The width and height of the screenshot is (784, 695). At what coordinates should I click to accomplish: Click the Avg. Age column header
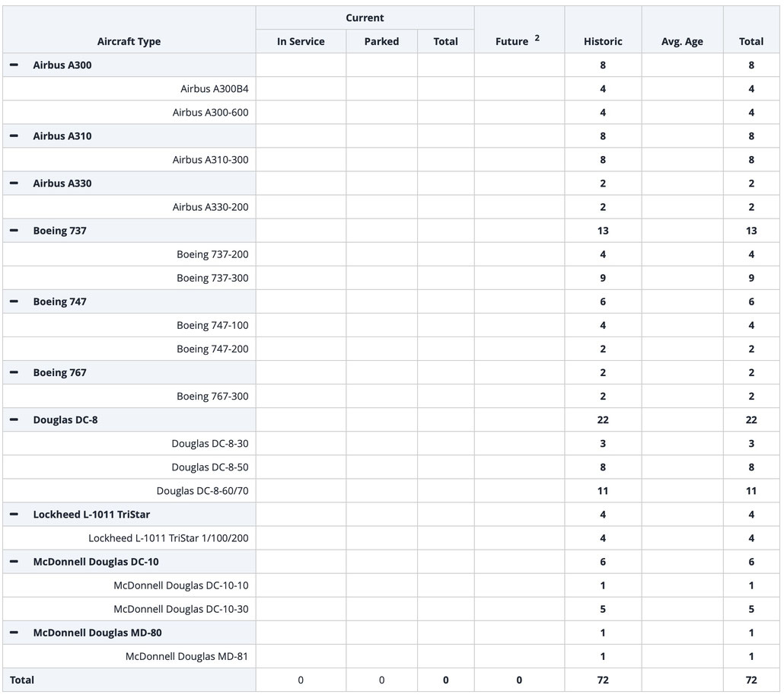pos(682,42)
